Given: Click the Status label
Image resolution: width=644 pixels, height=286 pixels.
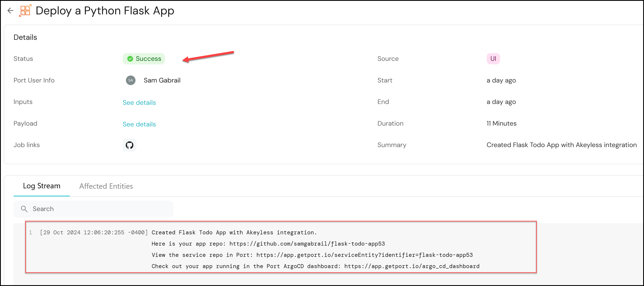Looking at the screenshot, I should 23,59.
